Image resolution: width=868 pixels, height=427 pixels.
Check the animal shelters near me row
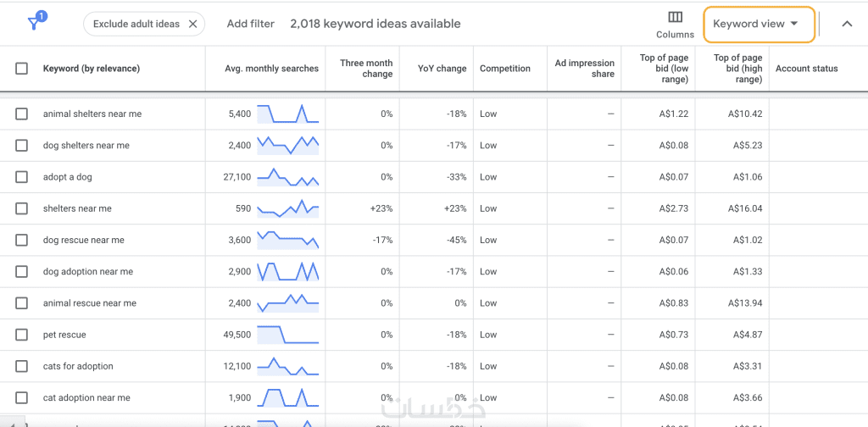[x=21, y=114]
